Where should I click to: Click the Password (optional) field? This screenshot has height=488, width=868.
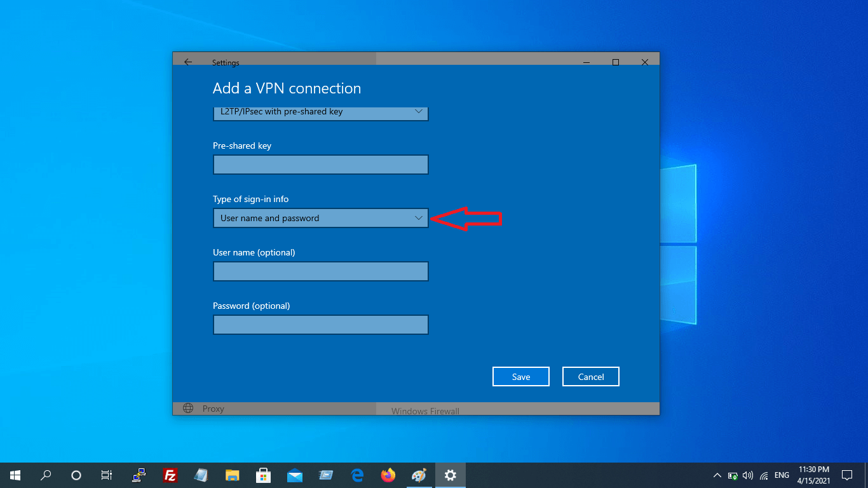tap(320, 325)
